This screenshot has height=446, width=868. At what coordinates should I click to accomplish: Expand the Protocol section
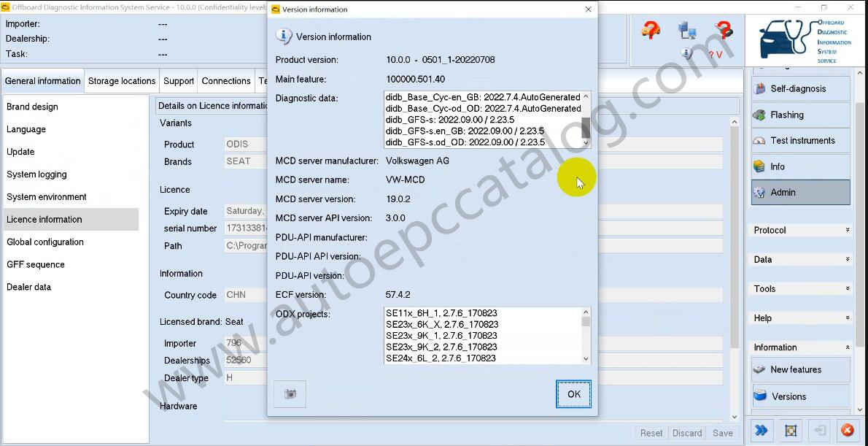click(x=802, y=230)
